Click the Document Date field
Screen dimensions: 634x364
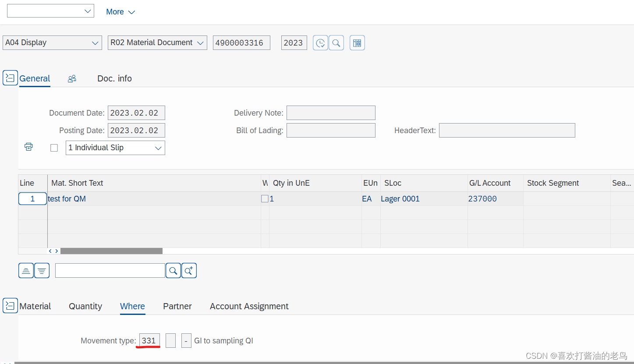click(x=136, y=113)
